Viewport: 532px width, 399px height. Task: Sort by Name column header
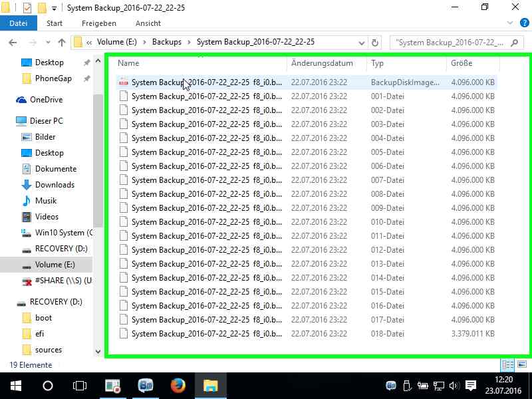coord(128,63)
